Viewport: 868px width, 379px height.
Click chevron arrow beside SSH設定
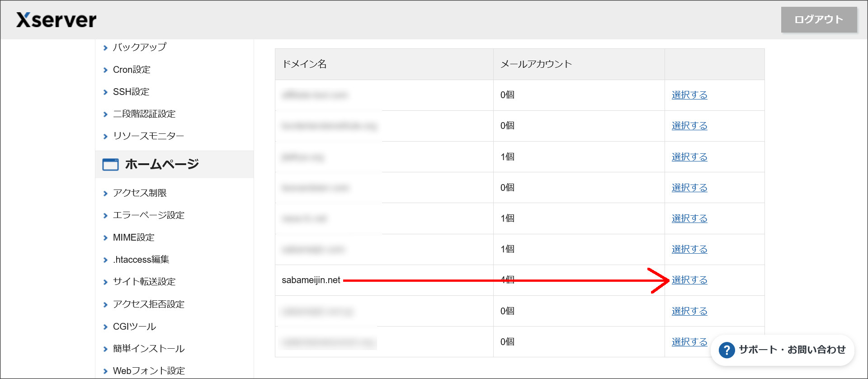point(105,92)
